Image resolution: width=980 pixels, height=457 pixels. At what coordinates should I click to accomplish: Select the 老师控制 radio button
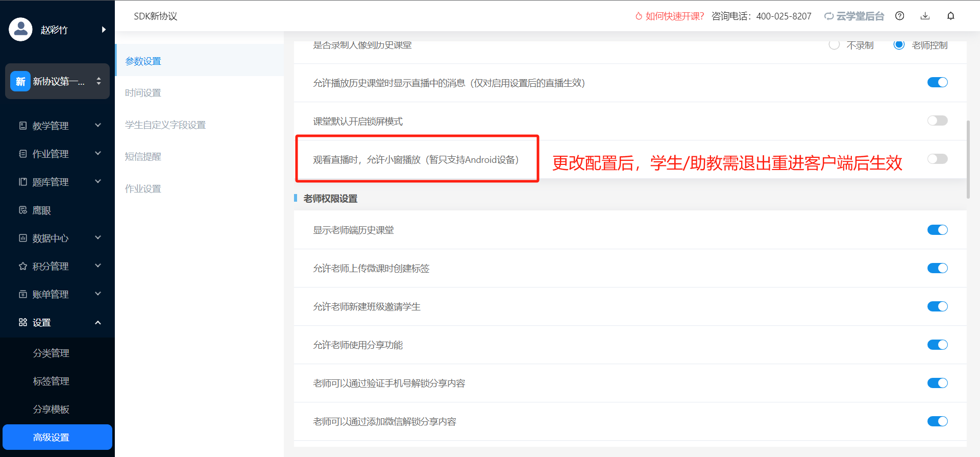(x=899, y=45)
